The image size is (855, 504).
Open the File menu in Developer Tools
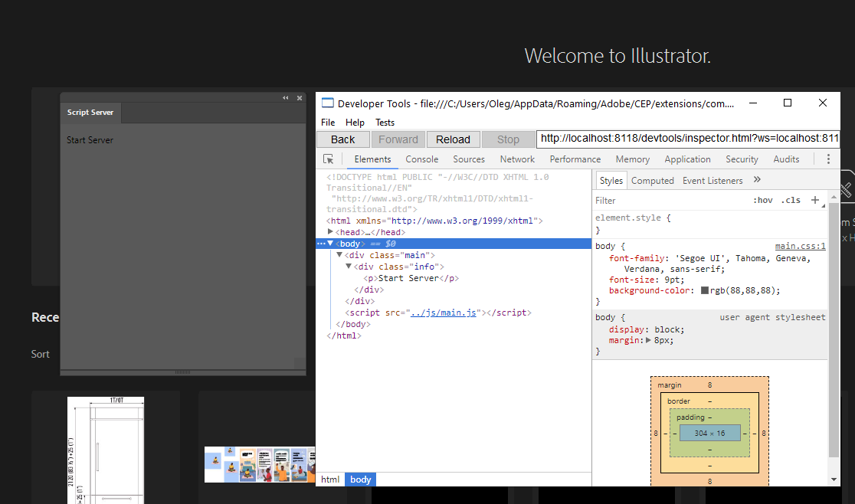coord(328,123)
